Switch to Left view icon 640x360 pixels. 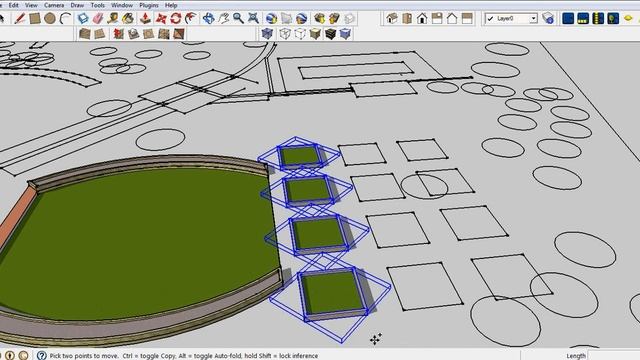click(x=467, y=18)
